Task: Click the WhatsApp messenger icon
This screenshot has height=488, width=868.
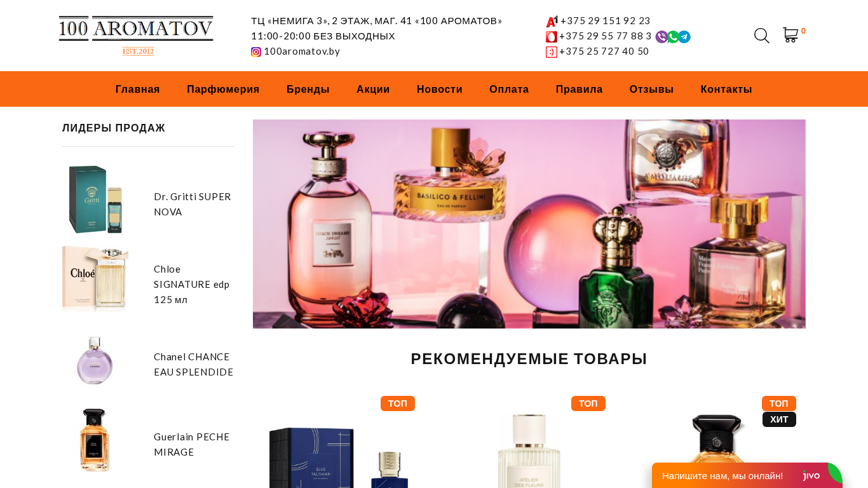Action: click(673, 37)
